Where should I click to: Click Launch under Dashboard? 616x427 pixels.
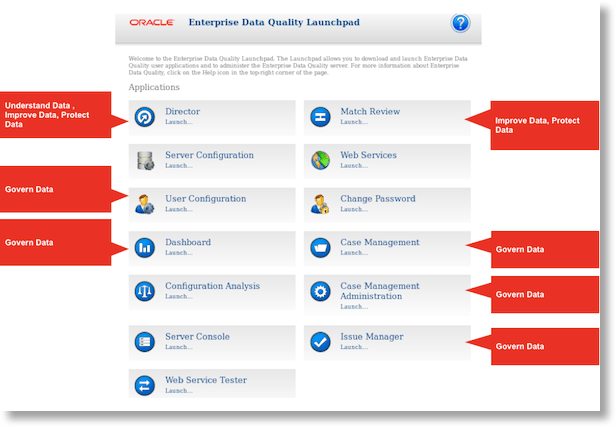tap(179, 253)
